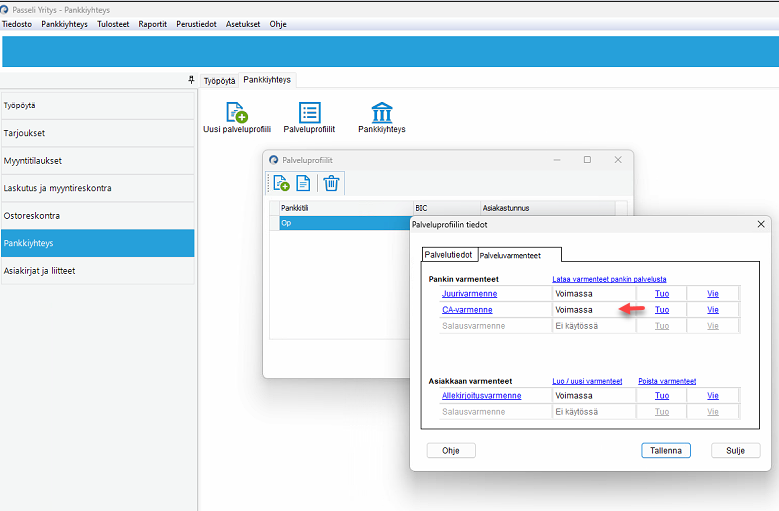This screenshot has width=779, height=511.
Task: Minimize the Palveluprofiilit window
Action: [x=557, y=160]
